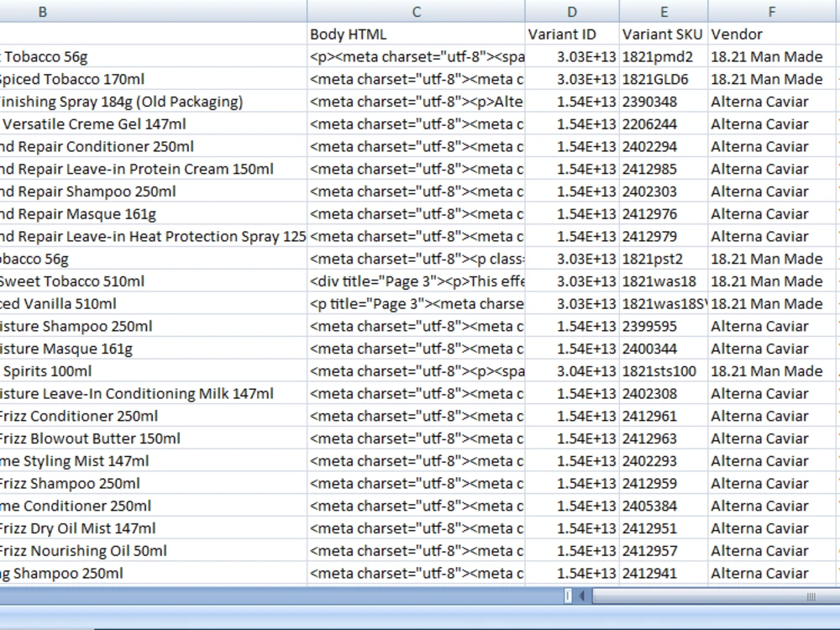Viewport: 840px width, 630px height.
Task: Select cell with SKU 2412985
Action: click(x=664, y=169)
